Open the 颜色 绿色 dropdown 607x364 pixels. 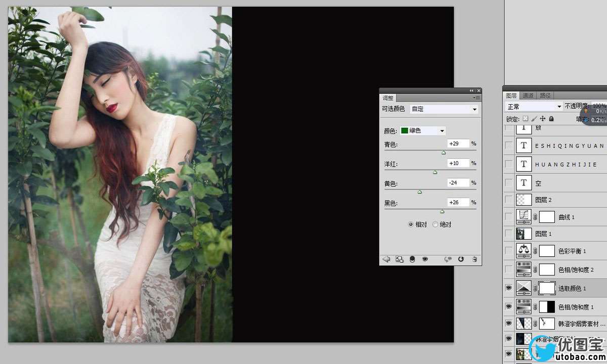click(x=423, y=131)
